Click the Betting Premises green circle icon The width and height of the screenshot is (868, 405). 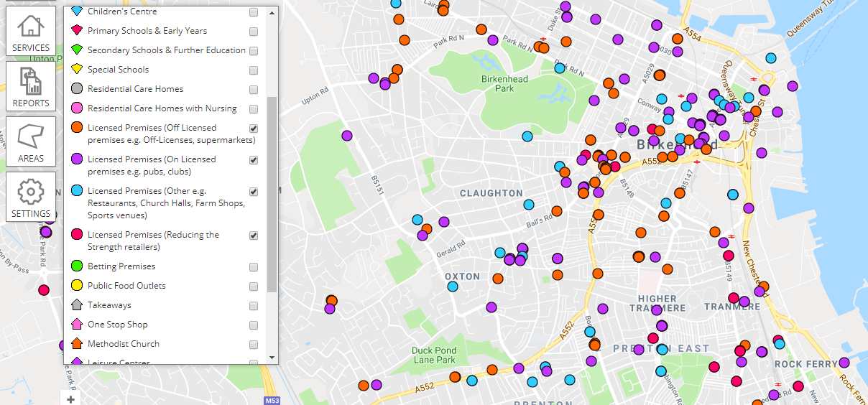pos(77,266)
